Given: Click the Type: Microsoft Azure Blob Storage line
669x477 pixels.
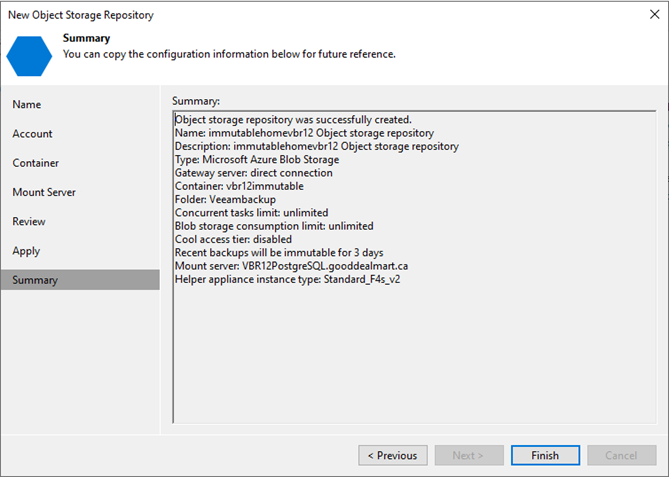Looking at the screenshot, I should 257,160.
